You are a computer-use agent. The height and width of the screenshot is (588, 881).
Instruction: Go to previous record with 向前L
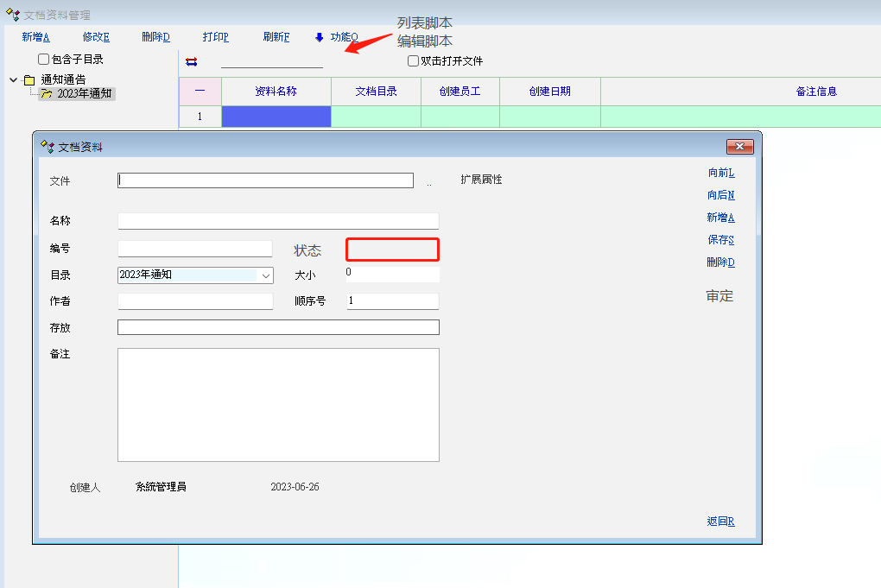pos(720,173)
